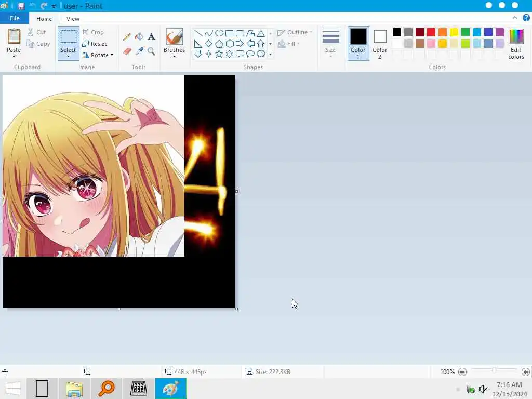
Task: Choose the Rounded rectangle shape
Action: tap(240, 33)
